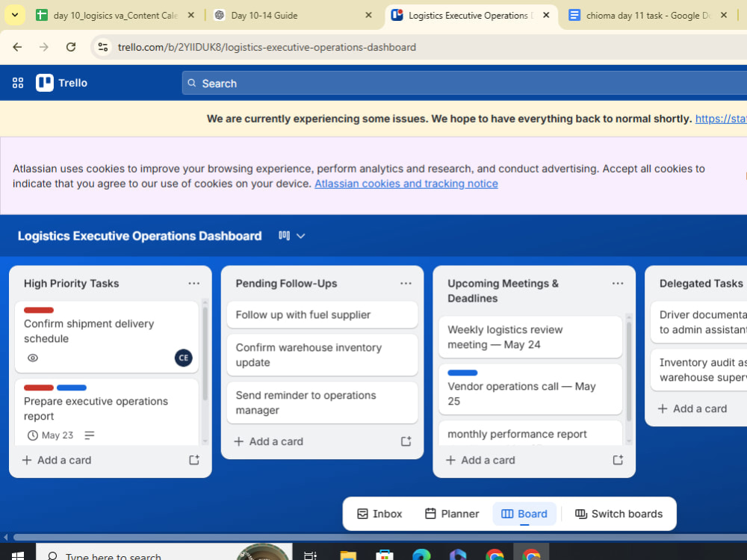The width and height of the screenshot is (747, 560).
Task: Click the Delegated Tasks list title
Action: coord(701,283)
